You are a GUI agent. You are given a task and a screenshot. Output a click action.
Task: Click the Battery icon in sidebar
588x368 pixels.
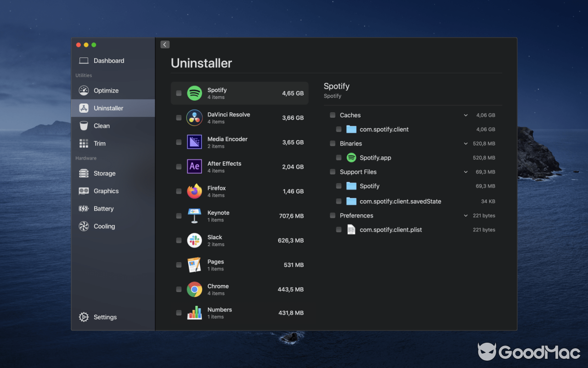[84, 209]
